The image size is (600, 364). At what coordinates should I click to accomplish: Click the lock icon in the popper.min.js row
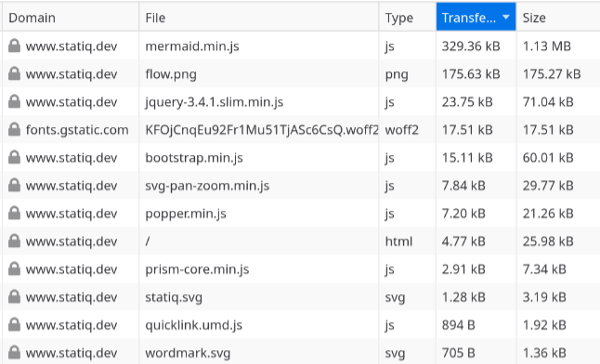(x=15, y=214)
